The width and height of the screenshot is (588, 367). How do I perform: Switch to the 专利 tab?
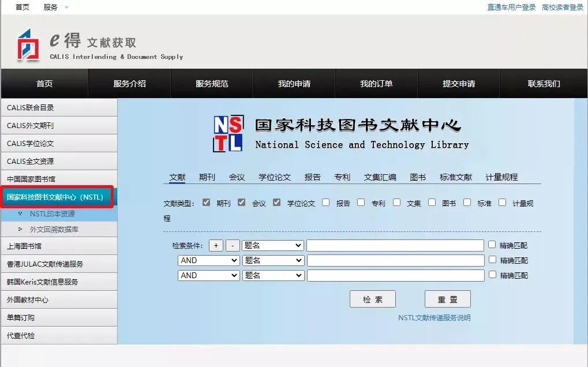(x=342, y=177)
